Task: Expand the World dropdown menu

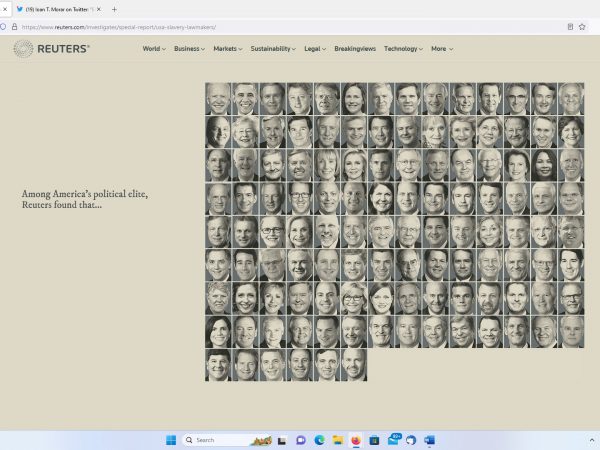Action: (x=154, y=48)
